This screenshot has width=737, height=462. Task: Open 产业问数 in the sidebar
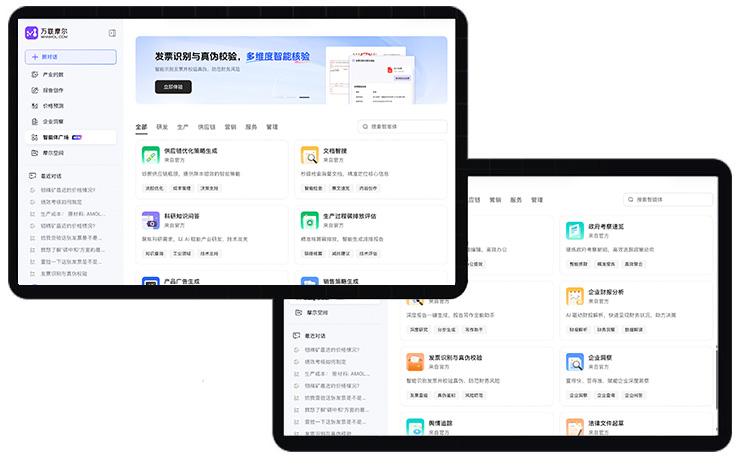click(52, 74)
